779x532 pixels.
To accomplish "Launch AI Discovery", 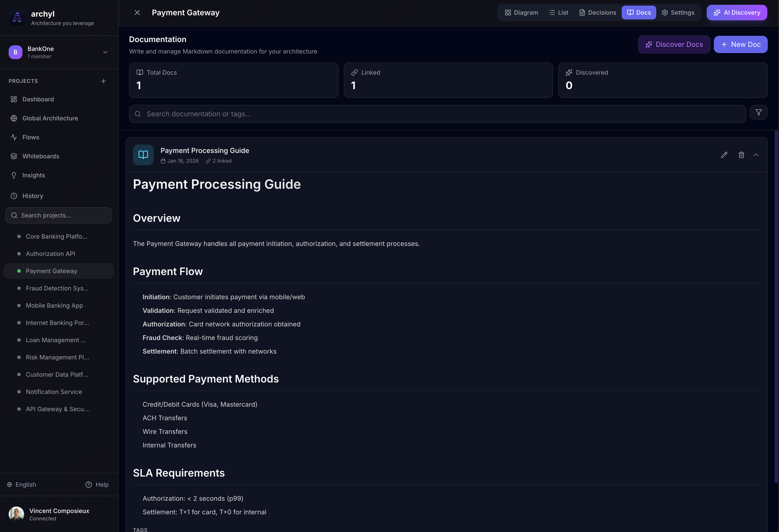I will [x=737, y=13].
